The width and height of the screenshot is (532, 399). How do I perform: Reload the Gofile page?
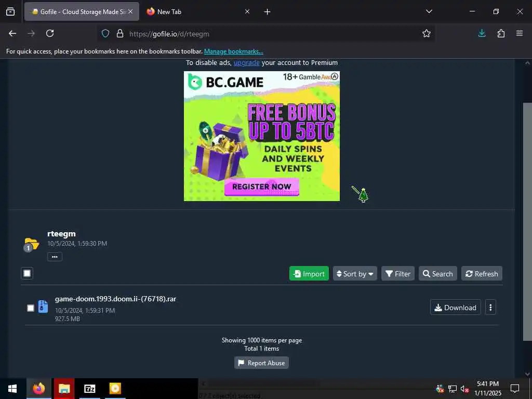click(x=50, y=33)
